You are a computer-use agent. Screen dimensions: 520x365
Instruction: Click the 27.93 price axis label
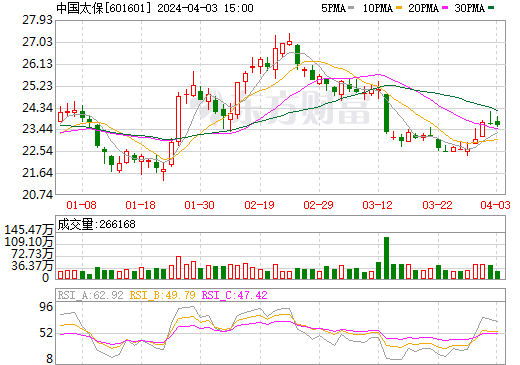tap(37, 20)
